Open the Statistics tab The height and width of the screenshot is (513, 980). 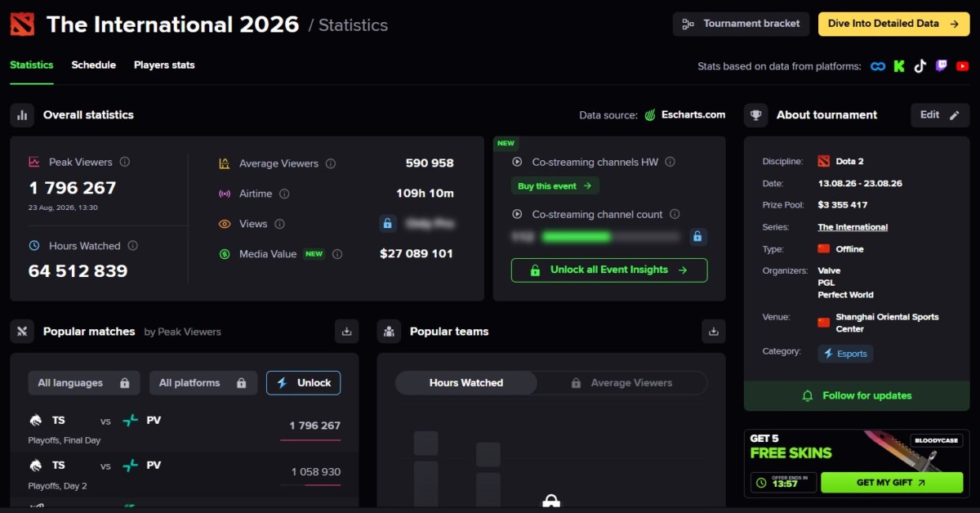(x=32, y=65)
